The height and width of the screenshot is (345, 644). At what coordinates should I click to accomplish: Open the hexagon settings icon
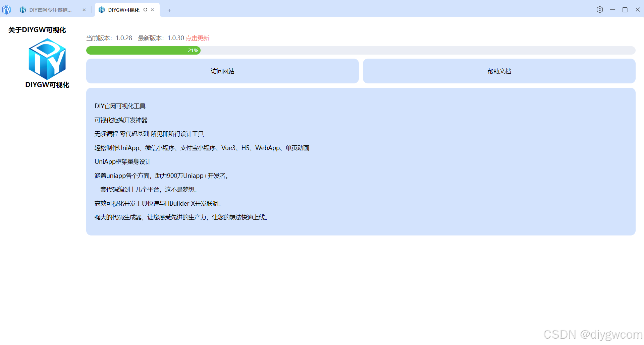point(600,10)
